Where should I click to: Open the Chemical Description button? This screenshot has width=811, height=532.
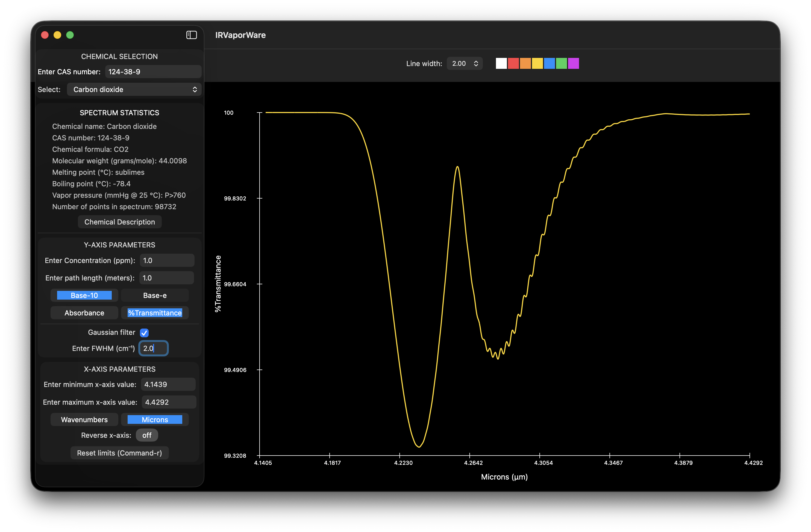click(120, 222)
